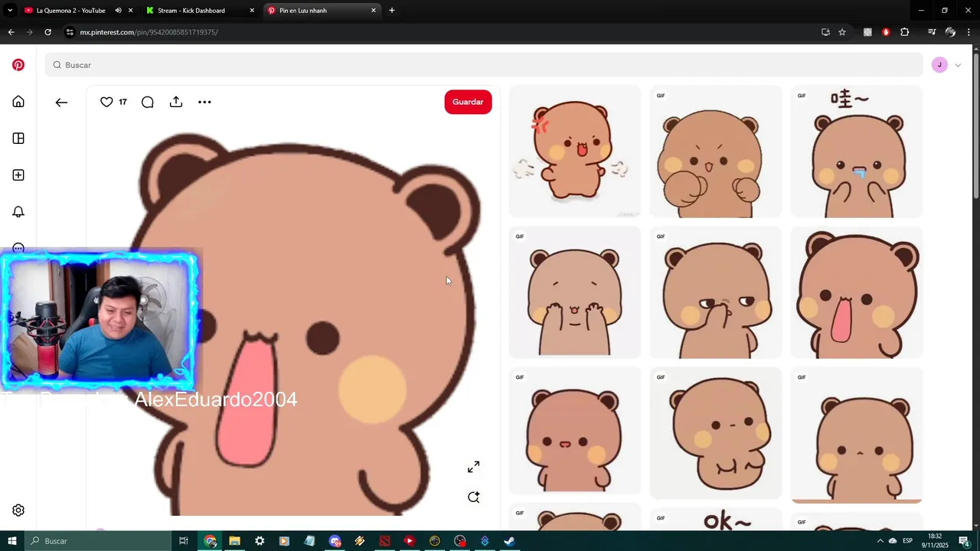The image size is (980, 551).
Task: Open the pin's more options dots
Action: pos(204,102)
